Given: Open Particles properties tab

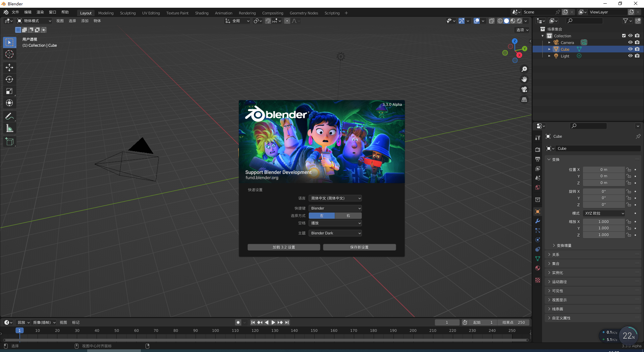Looking at the screenshot, I should [x=538, y=230].
